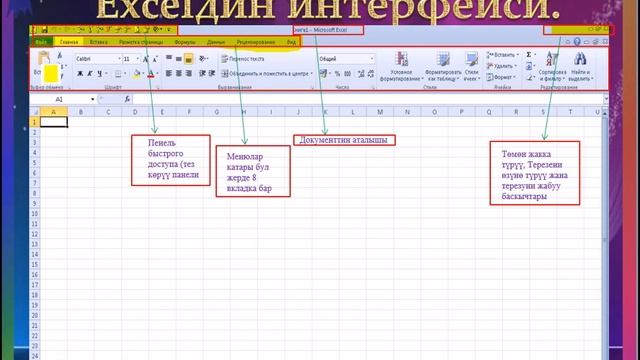The width and height of the screenshot is (640, 360).
Task: Click Объединить и поместить в центре button
Action: pyautogui.click(x=267, y=73)
